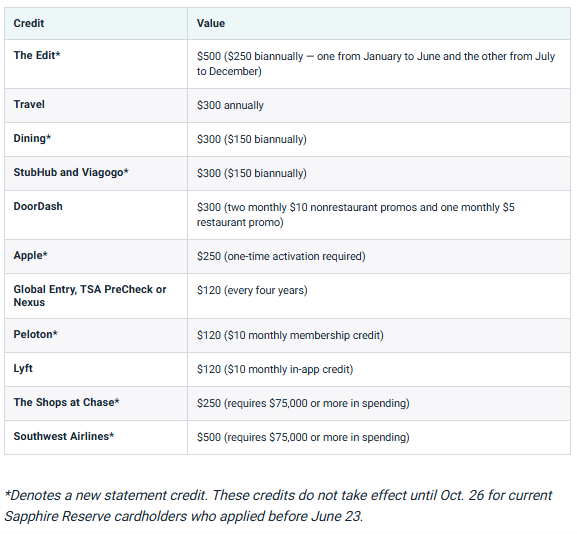Click $120 every four years value
577x534 pixels.
[x=252, y=290]
